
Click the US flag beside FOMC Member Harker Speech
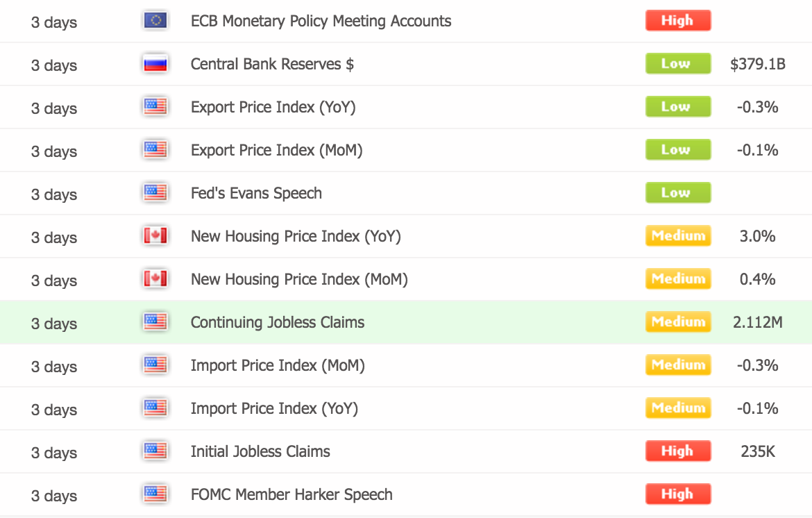click(x=155, y=494)
